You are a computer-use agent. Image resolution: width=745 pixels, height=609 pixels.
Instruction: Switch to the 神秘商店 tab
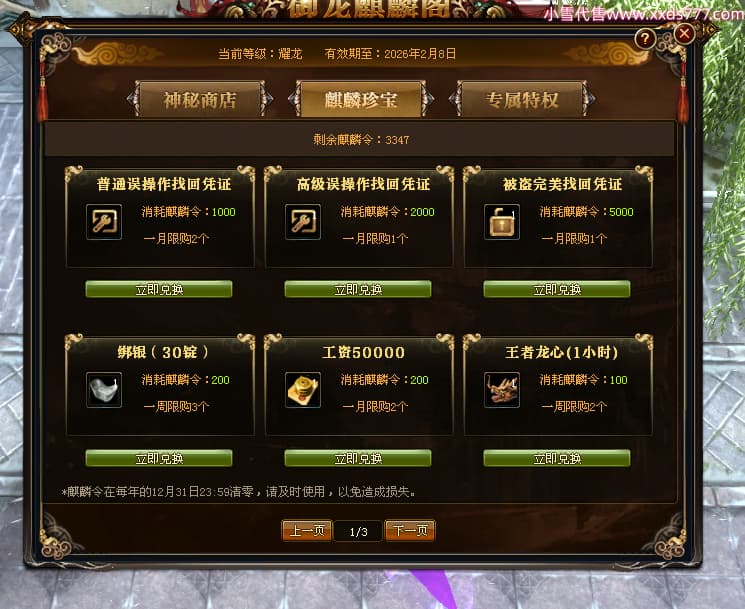click(200, 99)
